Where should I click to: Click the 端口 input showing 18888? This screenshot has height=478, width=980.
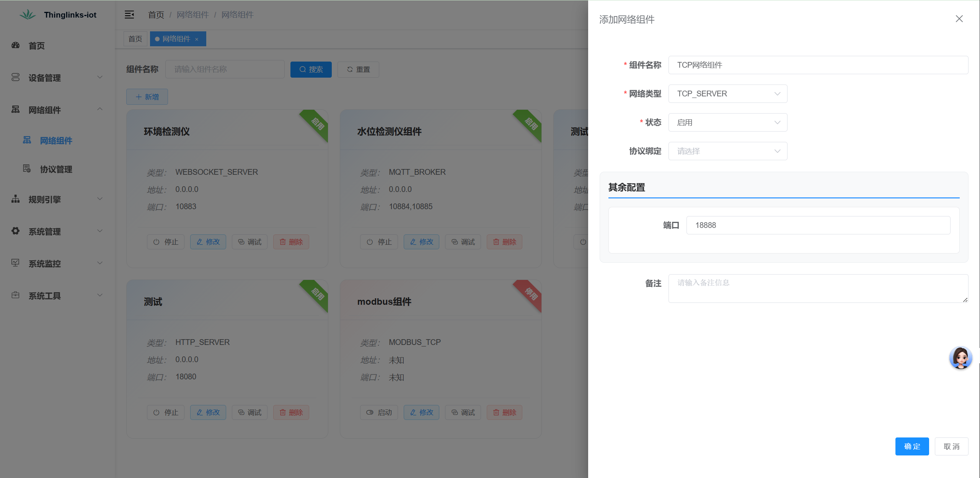point(818,225)
